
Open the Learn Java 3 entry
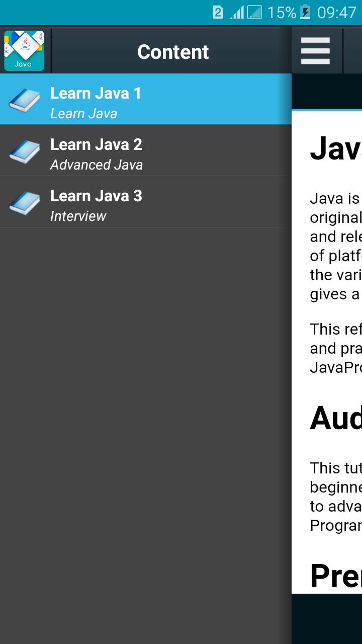tap(96, 196)
